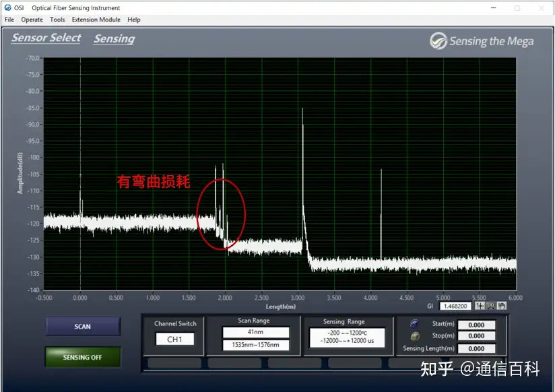Screen dimensions: 555x392
Task: Select the crosshair cursor tool in graph palette
Action: click(480, 306)
